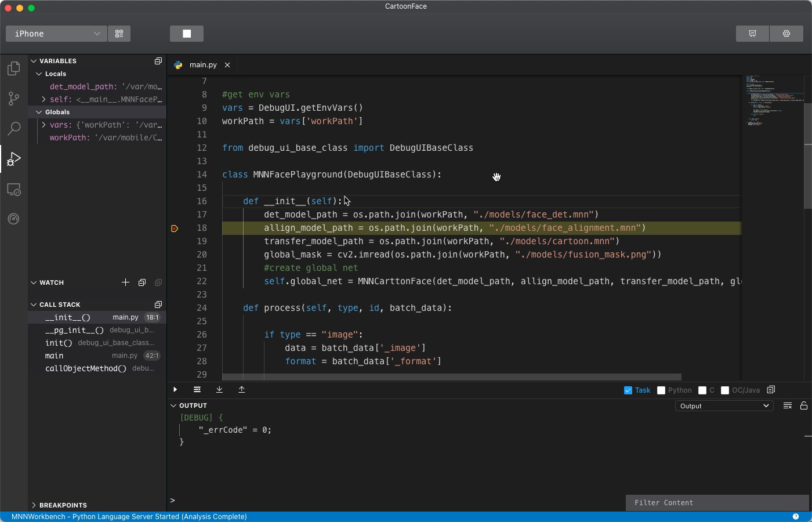Screen dimensions: 812x522
Task: Click the QR code scan icon
Action: pyautogui.click(x=119, y=34)
